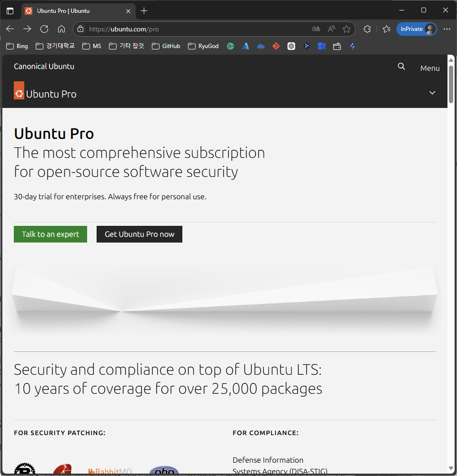Go back to the previous page
This screenshot has width=457, height=476.
click(x=10, y=29)
